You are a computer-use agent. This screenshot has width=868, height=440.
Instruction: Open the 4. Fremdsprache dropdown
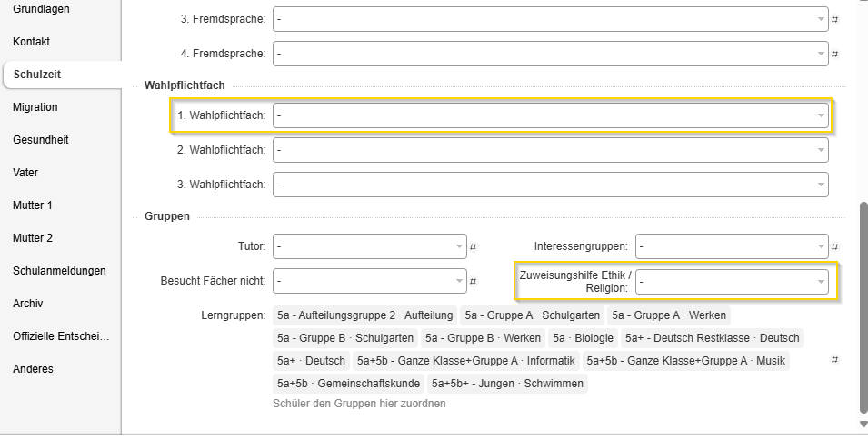[x=550, y=54]
